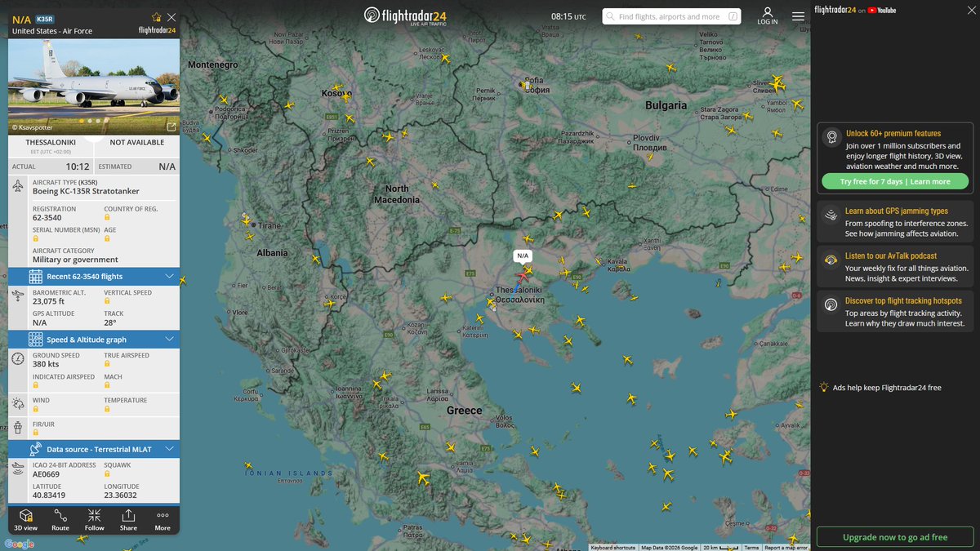Open aircraft photo in external link
The width and height of the screenshot is (980, 551).
click(x=171, y=127)
